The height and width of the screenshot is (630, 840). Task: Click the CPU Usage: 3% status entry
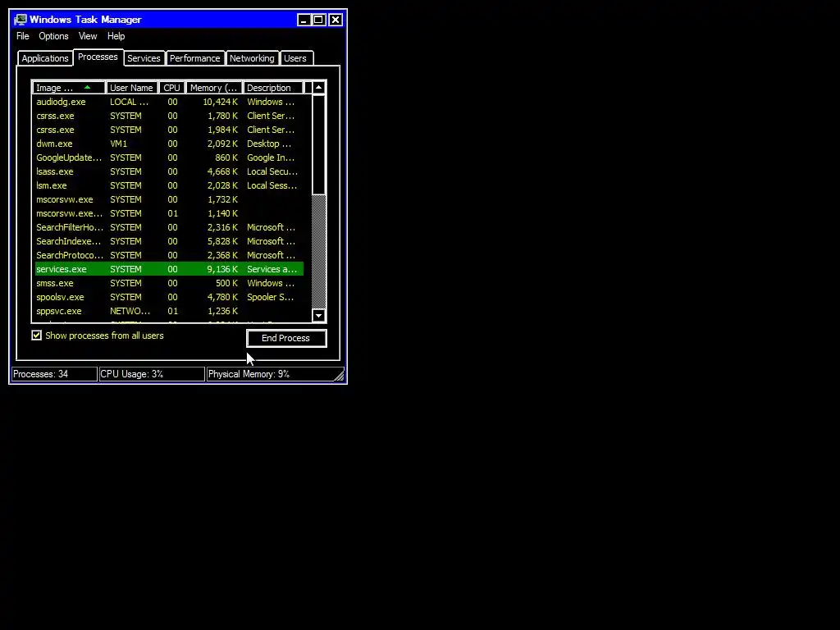pyautogui.click(x=152, y=374)
